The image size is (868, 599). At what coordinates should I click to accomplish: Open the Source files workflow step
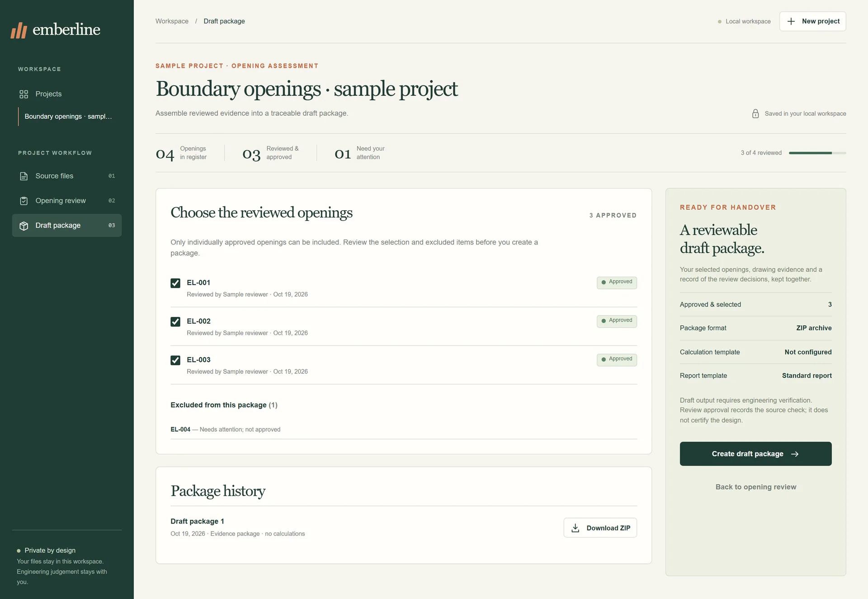tap(67, 176)
